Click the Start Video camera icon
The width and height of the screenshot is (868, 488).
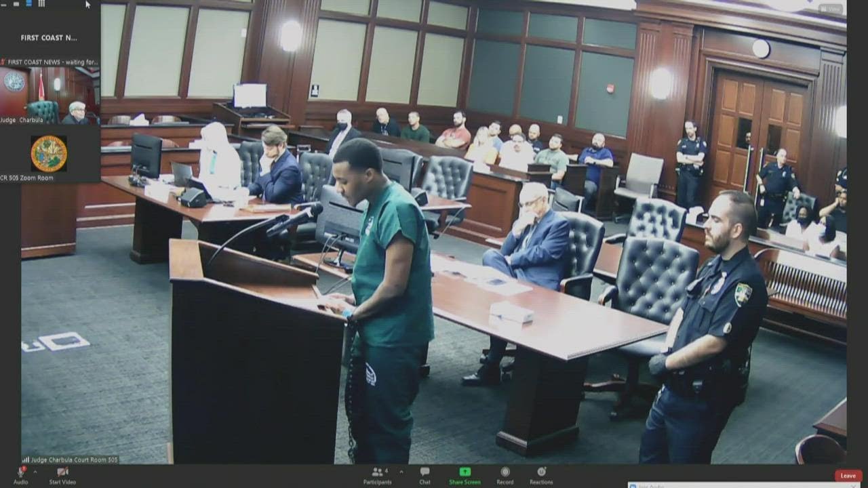click(x=62, y=472)
